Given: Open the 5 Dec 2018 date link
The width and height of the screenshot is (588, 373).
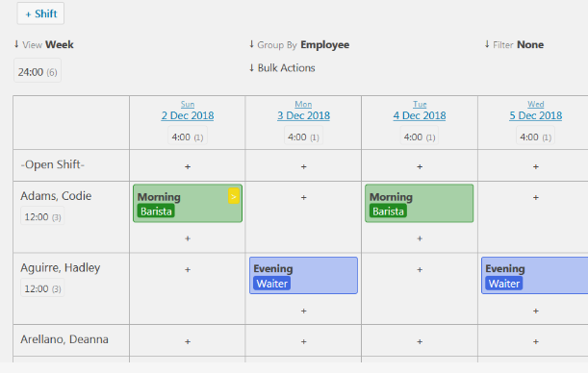Looking at the screenshot, I should pyautogui.click(x=535, y=115).
